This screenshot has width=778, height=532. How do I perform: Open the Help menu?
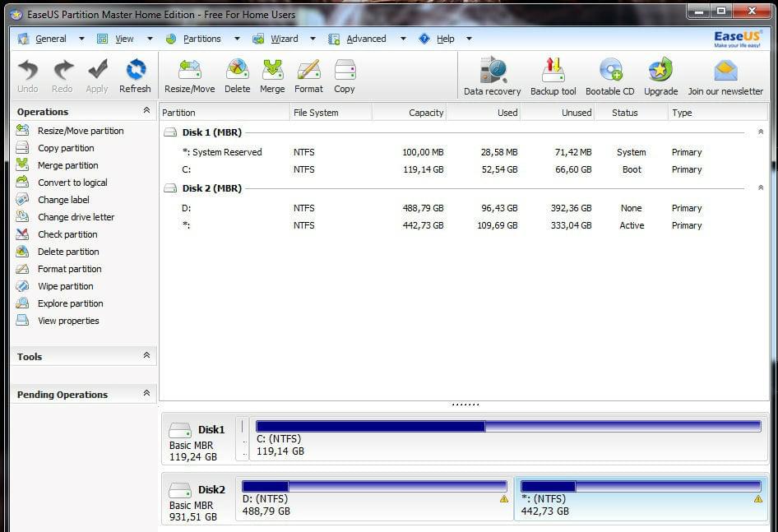446,39
